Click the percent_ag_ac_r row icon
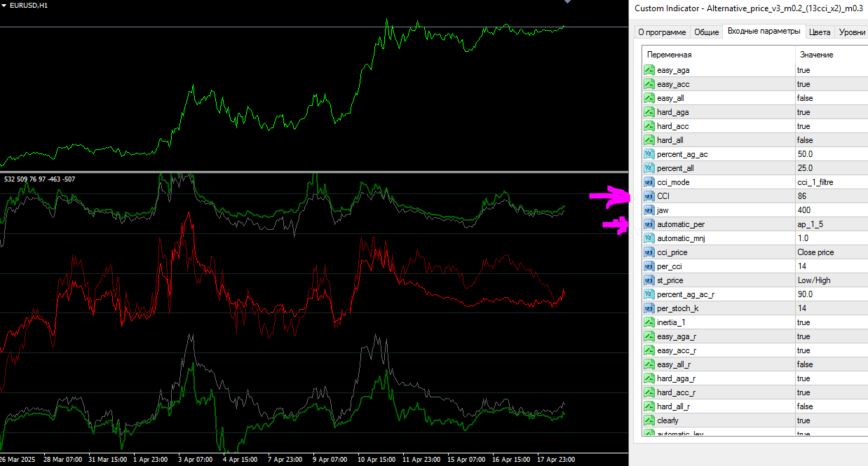This screenshot has height=466, width=868. click(x=649, y=294)
